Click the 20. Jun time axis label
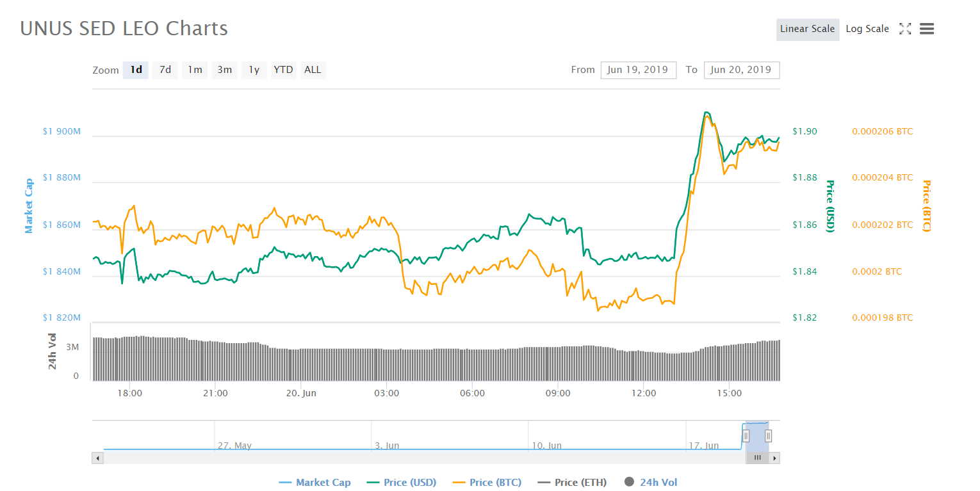The width and height of the screenshot is (980, 491). pos(301,394)
